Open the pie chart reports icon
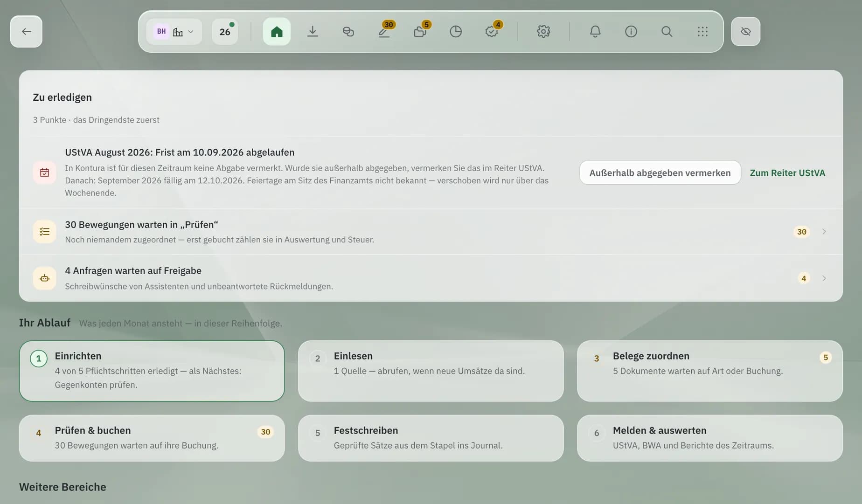This screenshot has height=504, width=862. pyautogui.click(x=456, y=32)
